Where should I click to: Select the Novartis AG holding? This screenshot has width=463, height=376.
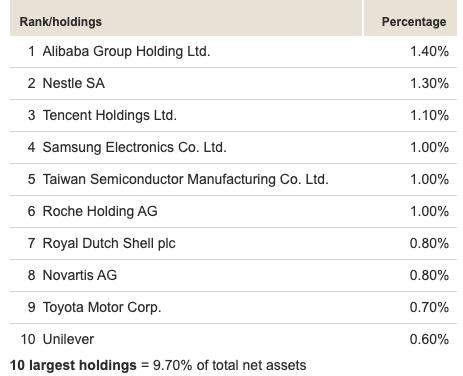click(x=233, y=275)
